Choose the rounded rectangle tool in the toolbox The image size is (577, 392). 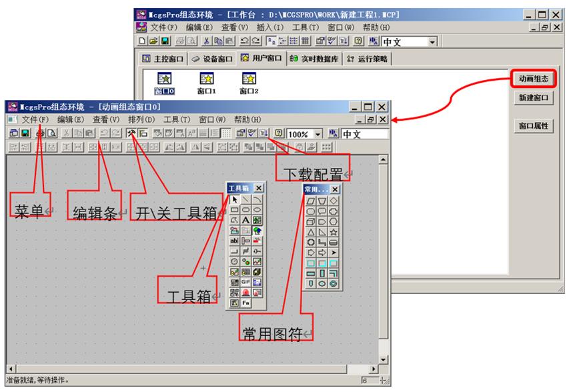coord(246,210)
